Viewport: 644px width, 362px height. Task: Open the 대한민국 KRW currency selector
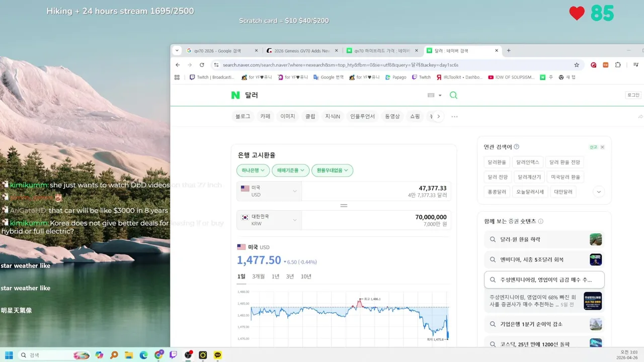(x=269, y=220)
